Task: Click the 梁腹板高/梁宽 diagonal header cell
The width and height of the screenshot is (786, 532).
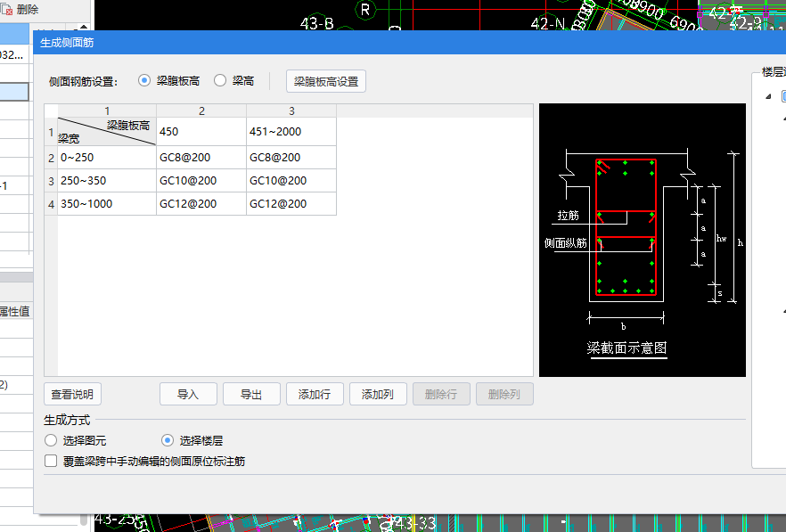Action: [107, 132]
